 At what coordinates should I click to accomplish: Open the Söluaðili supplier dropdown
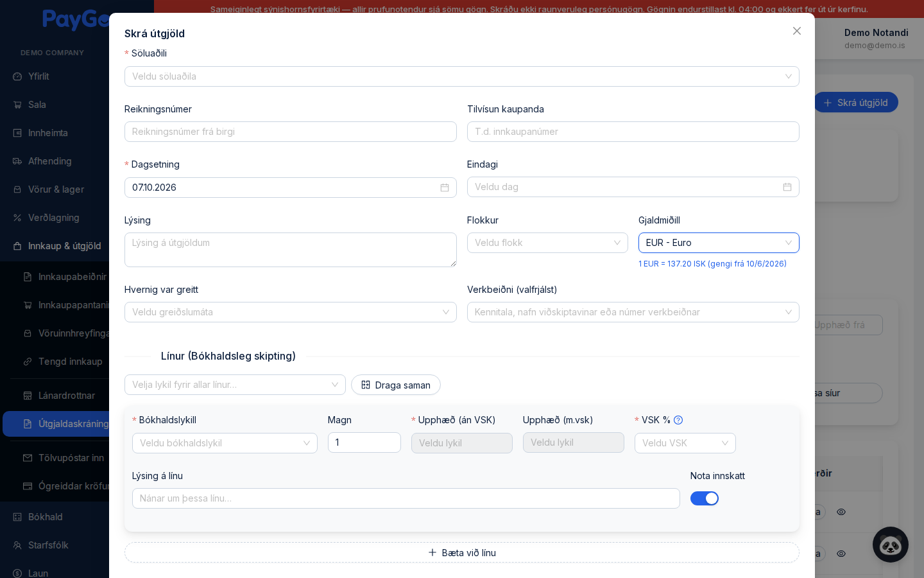[462, 76]
